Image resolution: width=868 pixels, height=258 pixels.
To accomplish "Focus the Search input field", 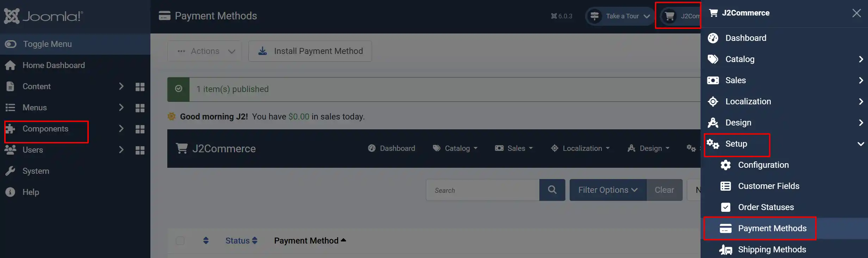I will click(x=483, y=190).
